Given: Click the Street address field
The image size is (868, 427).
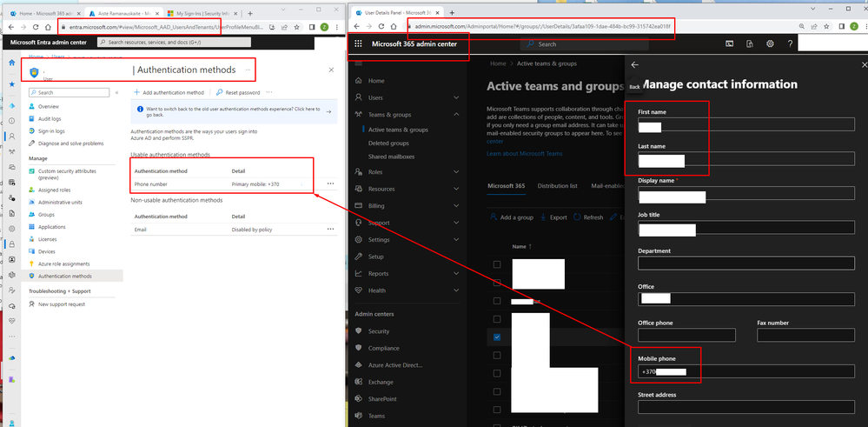Looking at the screenshot, I should (746, 407).
